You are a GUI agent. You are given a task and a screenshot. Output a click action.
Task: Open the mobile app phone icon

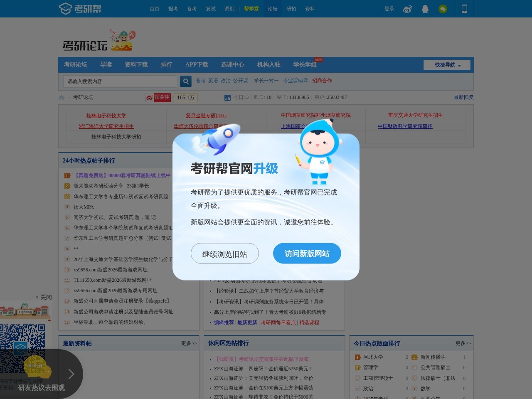point(464,9)
